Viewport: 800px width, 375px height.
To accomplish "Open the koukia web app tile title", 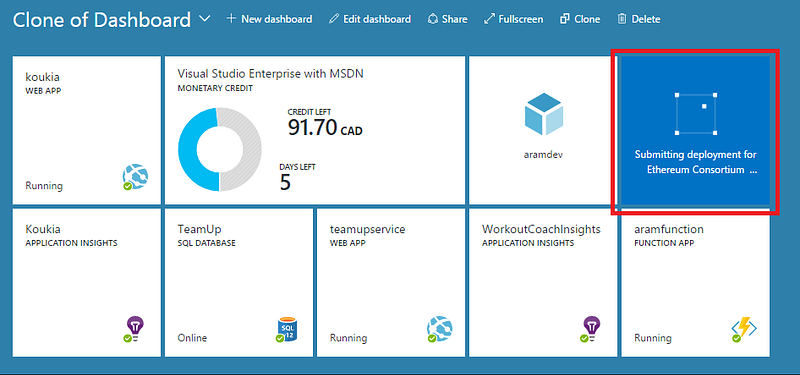I will tap(42, 77).
